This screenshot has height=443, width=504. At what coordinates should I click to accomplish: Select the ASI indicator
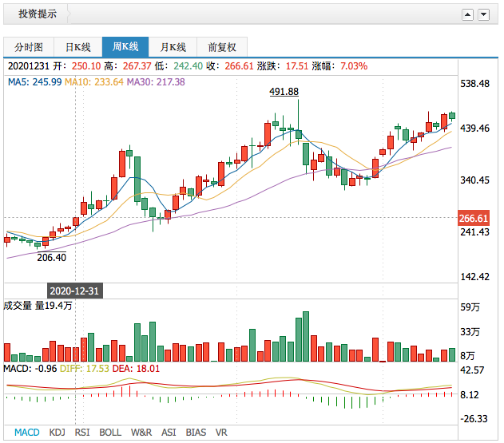(169, 433)
